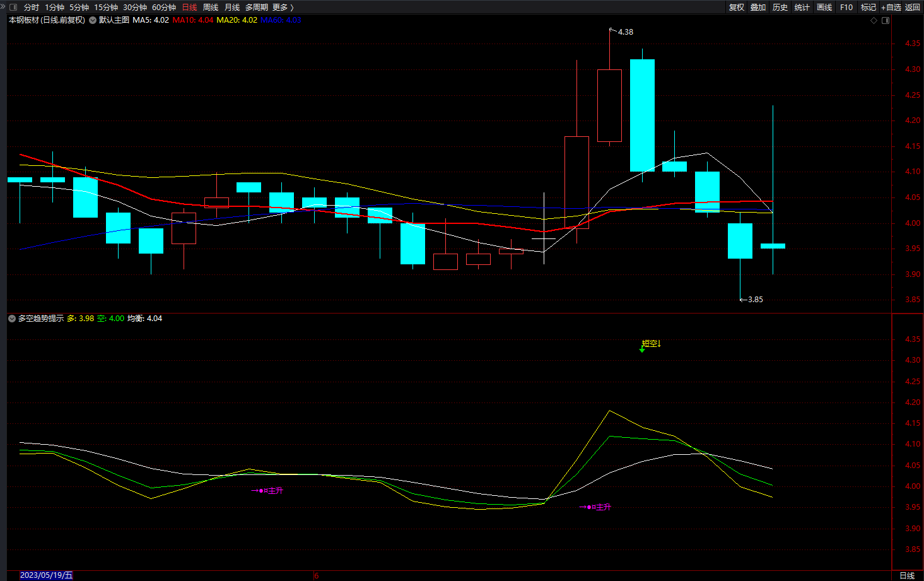The height and width of the screenshot is (581, 924).
Task: Select the 15分钟 period tab
Action: coord(106,8)
